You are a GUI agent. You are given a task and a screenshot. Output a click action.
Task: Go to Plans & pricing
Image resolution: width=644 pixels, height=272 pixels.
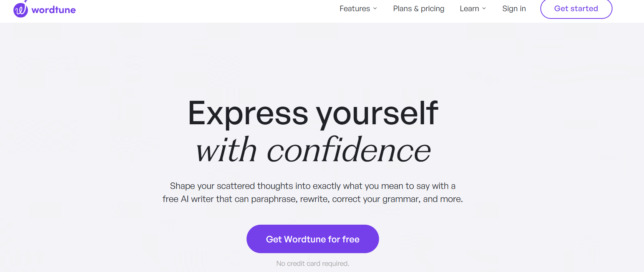click(x=419, y=8)
